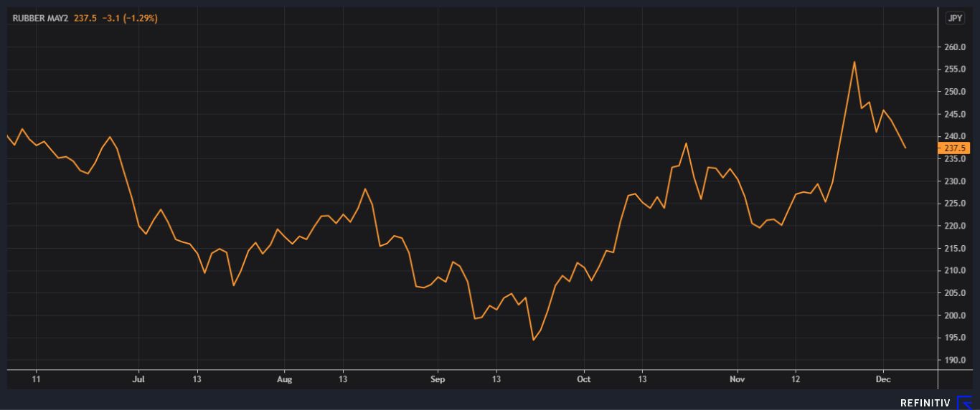Image resolution: width=980 pixels, height=410 pixels.
Task: Click the 235.0 price axis label
Action: pos(953,159)
